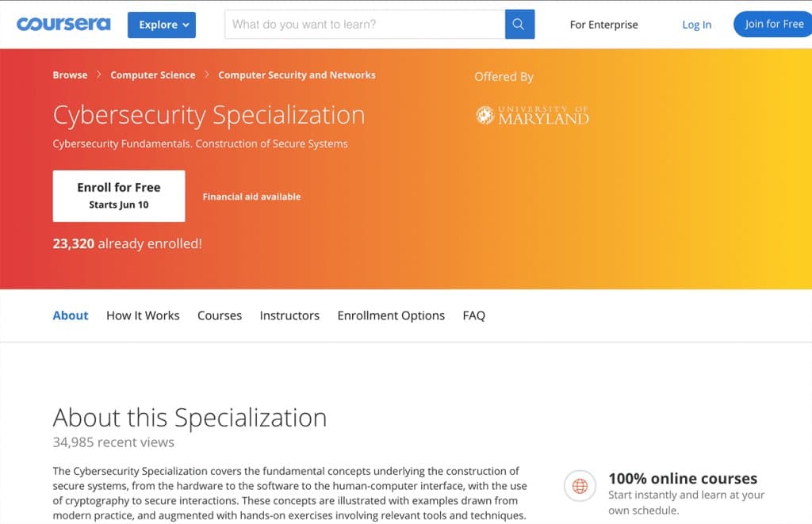Click the Financial aid available link
Image resolution: width=812 pixels, height=524 pixels.
point(251,197)
